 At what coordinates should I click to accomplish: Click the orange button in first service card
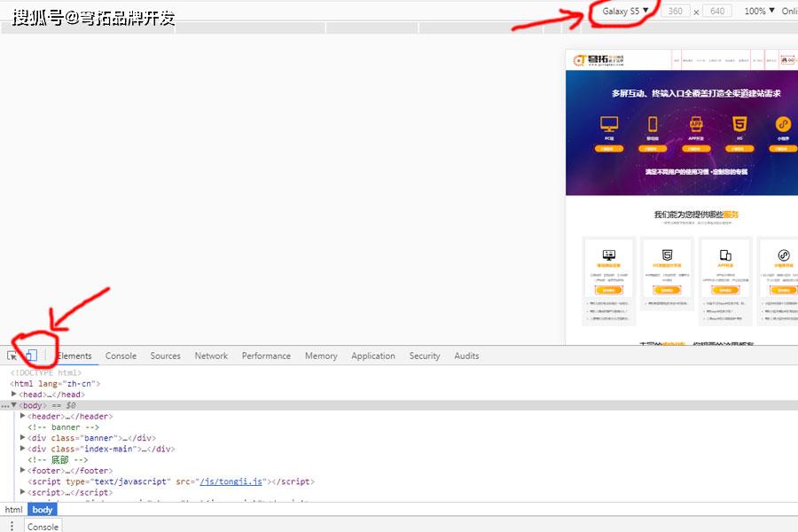[608, 290]
